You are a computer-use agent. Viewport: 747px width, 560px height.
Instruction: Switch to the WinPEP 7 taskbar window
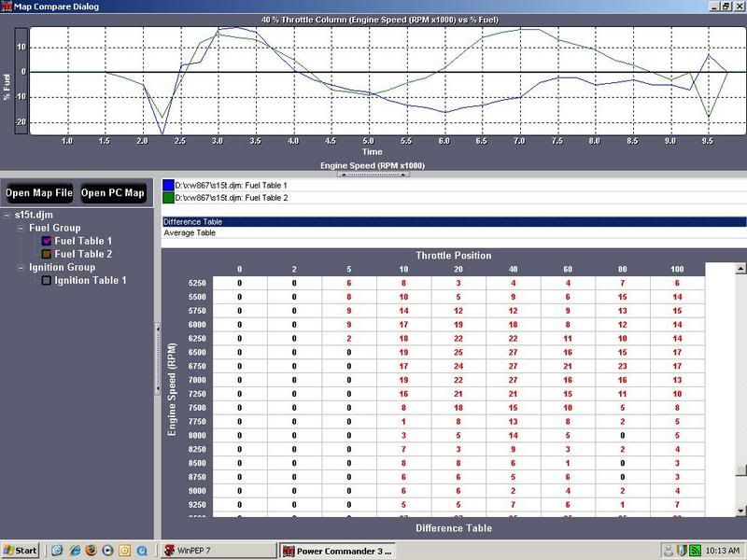218,551
